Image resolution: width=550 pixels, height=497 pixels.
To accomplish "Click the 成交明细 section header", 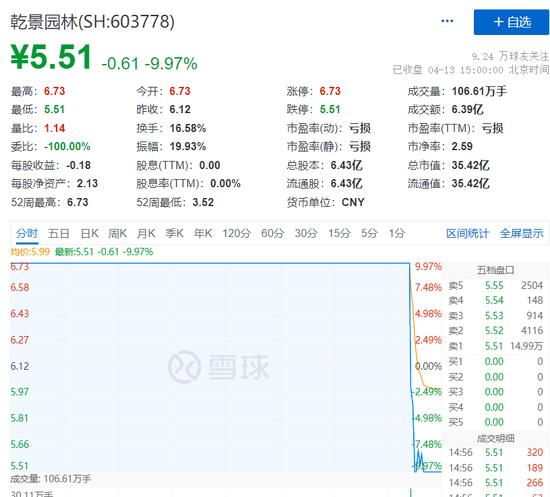I will 495,438.
